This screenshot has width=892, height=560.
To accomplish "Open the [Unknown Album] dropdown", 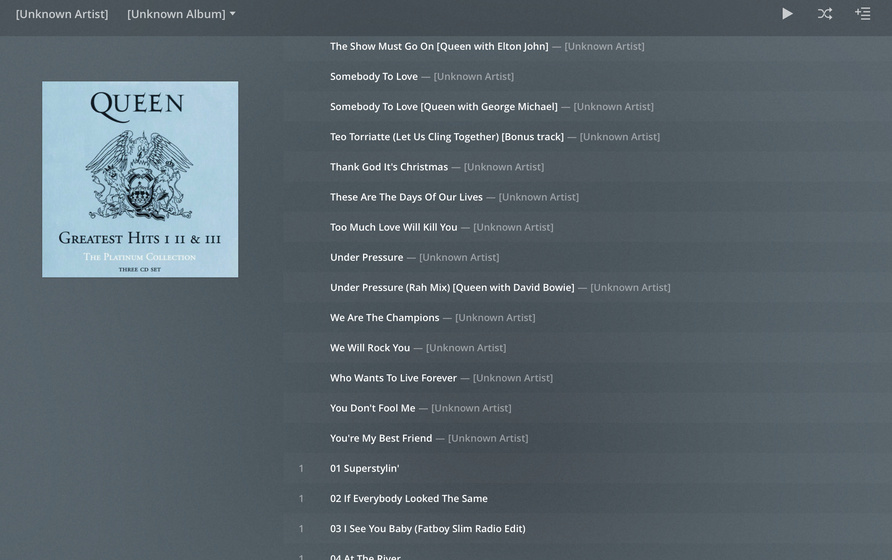I will (x=181, y=14).
